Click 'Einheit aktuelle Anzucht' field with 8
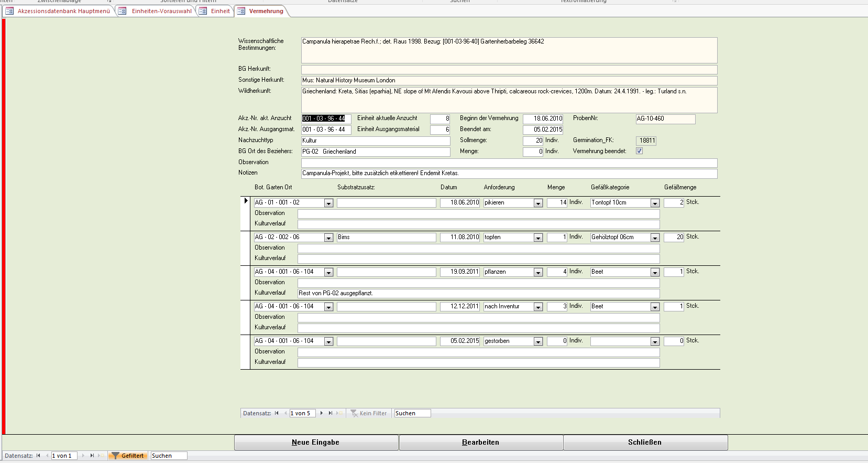 coord(440,119)
